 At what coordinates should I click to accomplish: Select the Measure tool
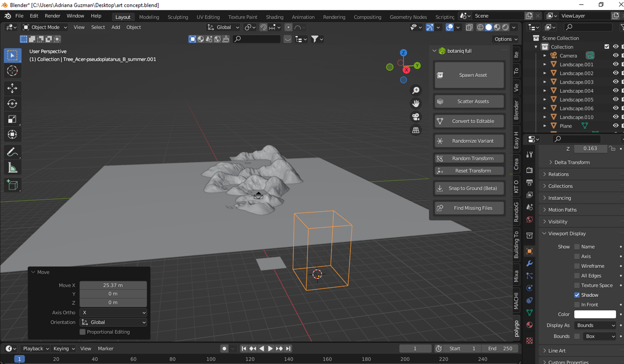(12, 168)
